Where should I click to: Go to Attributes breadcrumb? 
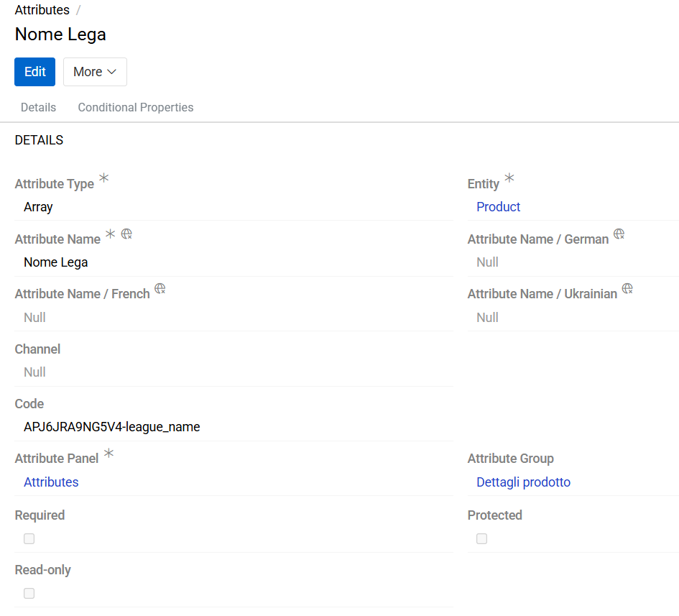tap(42, 10)
